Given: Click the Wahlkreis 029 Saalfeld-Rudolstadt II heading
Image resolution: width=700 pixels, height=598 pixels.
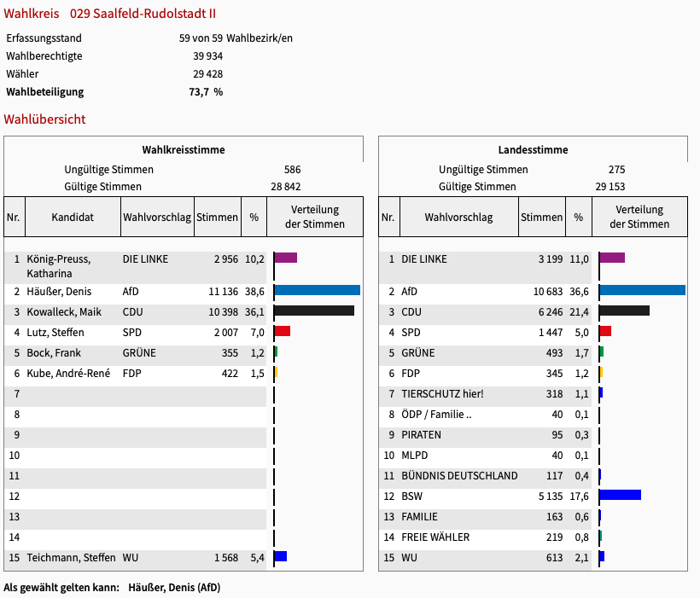Looking at the screenshot, I should coord(110,14).
